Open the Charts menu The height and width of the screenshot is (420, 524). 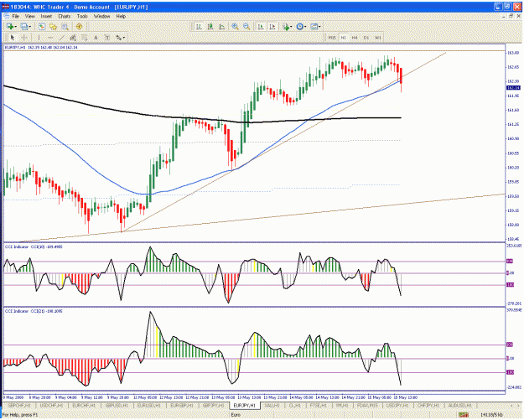pyautogui.click(x=65, y=16)
